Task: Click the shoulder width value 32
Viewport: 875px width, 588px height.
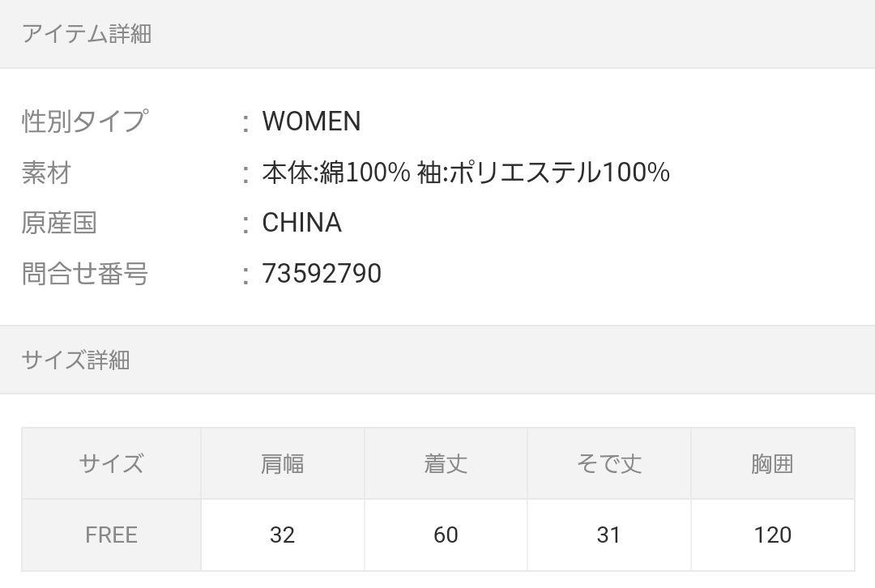Action: click(283, 535)
